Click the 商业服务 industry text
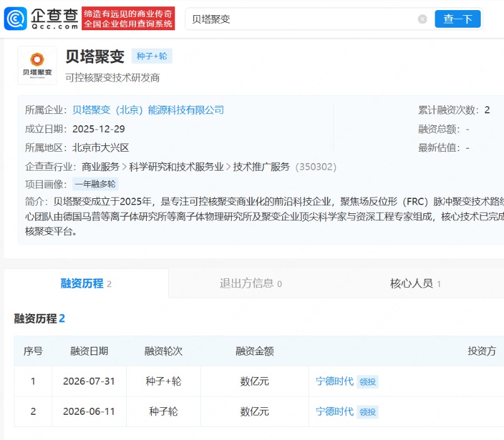The width and height of the screenshot is (504, 440). (x=100, y=167)
